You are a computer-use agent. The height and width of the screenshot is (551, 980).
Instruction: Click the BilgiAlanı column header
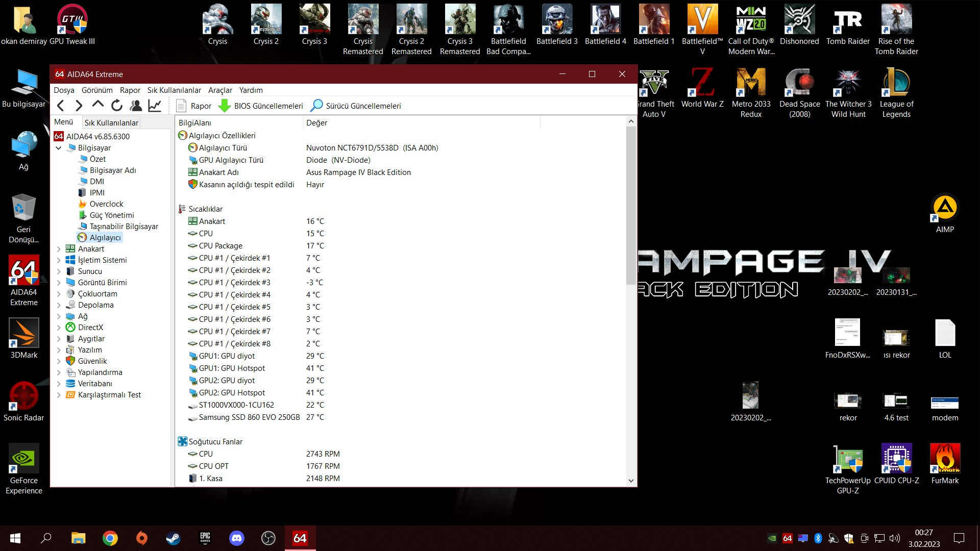pyautogui.click(x=239, y=122)
